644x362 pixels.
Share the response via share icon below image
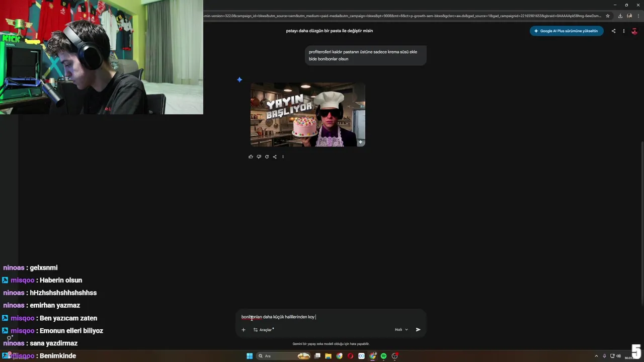[x=275, y=156]
